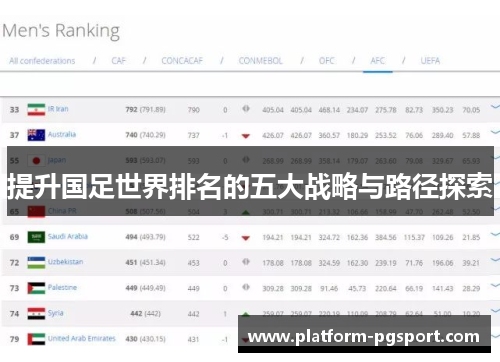500x362 pixels.
Task: Click the Australia flag icon
Action: point(36,135)
